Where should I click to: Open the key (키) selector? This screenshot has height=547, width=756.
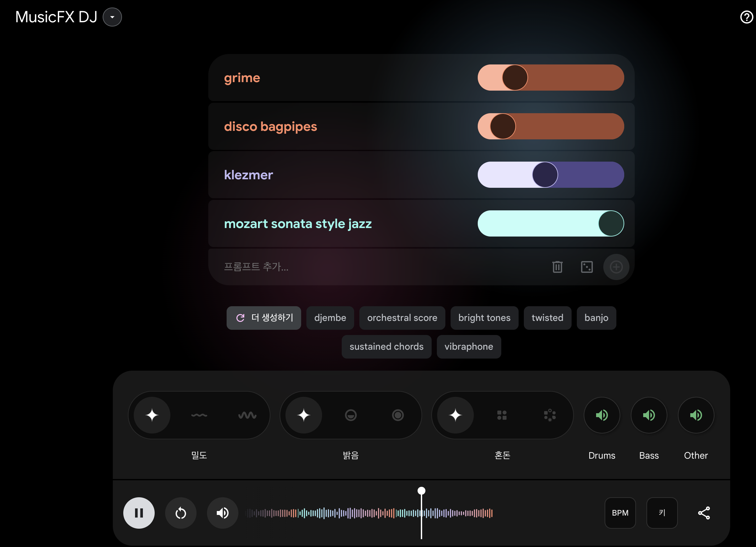(x=662, y=513)
